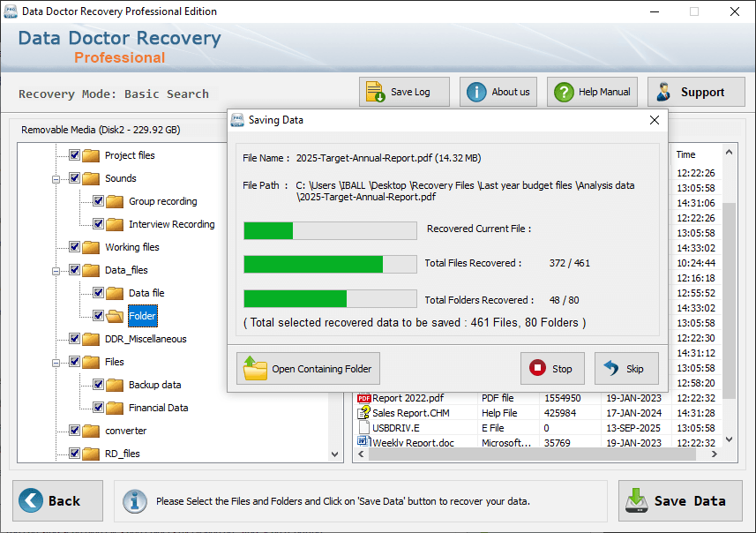
Task: Select the Report 2022.pdf file row
Action: pos(537,398)
